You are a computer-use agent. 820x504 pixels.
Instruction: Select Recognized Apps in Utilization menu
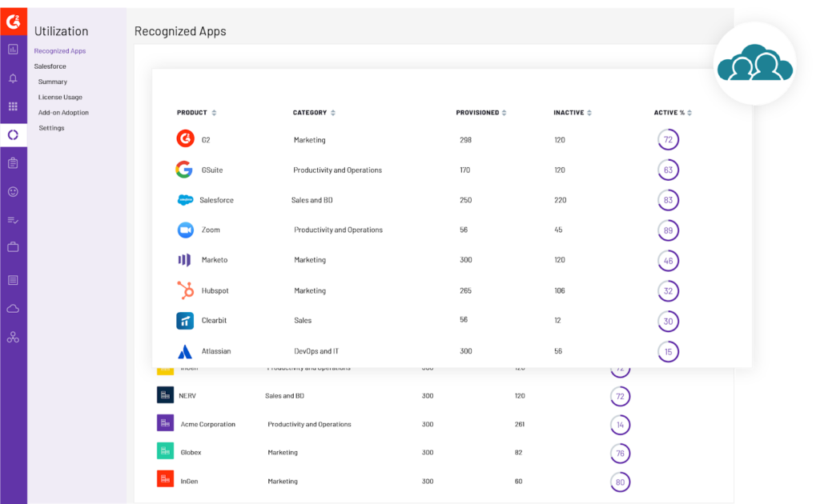[60, 51]
